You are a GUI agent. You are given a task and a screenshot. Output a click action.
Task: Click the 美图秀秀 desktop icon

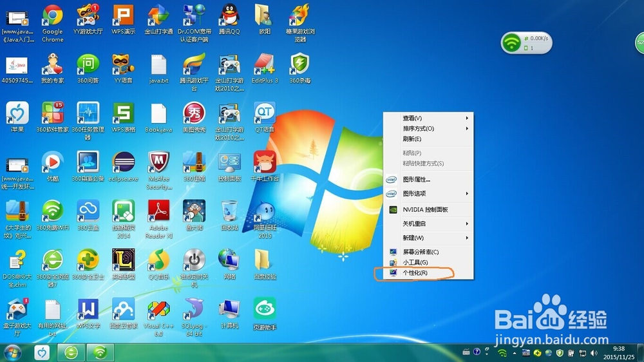click(194, 117)
